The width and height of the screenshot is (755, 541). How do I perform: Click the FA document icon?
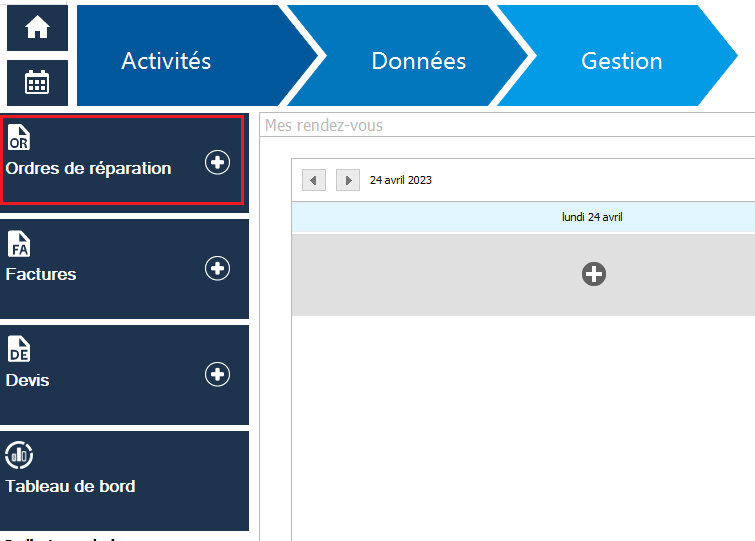19,244
